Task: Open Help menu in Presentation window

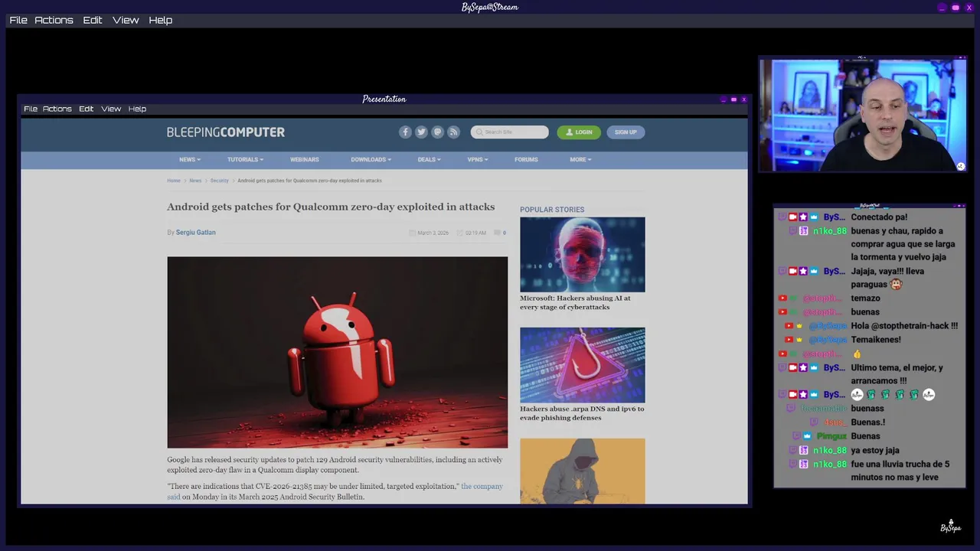Action: (137, 109)
